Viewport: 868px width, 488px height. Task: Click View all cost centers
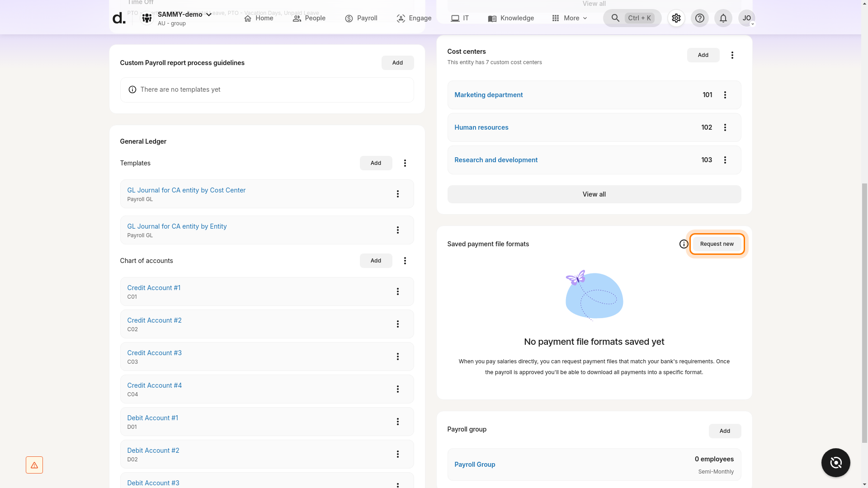[594, 194]
